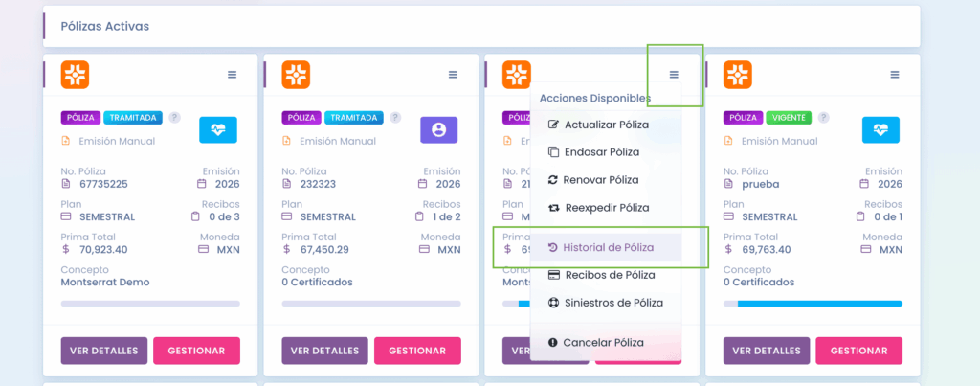The width and height of the screenshot is (980, 386).
Task: Click heart health icon on policy 67735225 card
Action: click(x=218, y=130)
